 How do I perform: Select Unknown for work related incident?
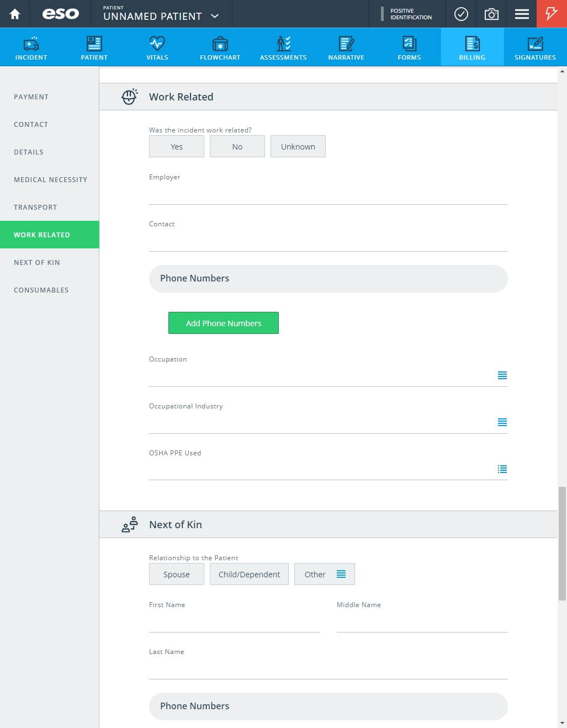(x=298, y=146)
